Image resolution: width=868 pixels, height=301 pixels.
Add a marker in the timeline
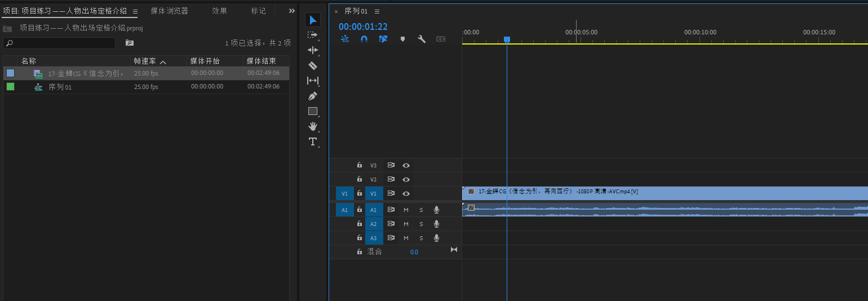coord(402,39)
